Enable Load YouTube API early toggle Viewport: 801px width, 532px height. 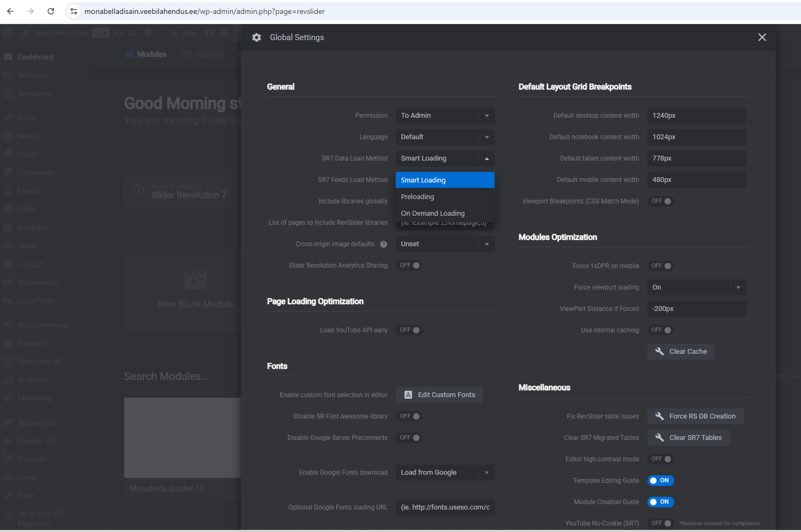point(410,330)
